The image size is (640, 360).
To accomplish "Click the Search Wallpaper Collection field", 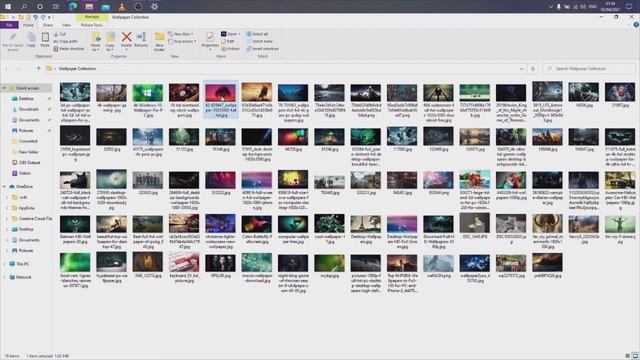I will pyautogui.click(x=589, y=69).
